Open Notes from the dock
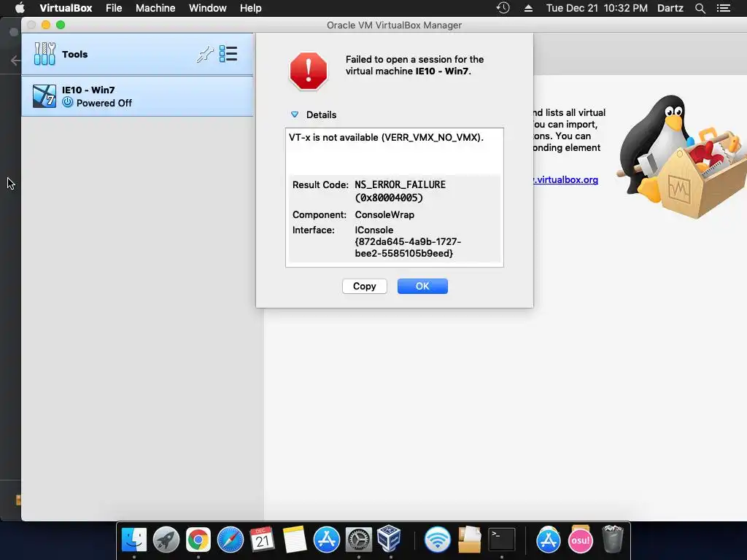 click(x=295, y=540)
